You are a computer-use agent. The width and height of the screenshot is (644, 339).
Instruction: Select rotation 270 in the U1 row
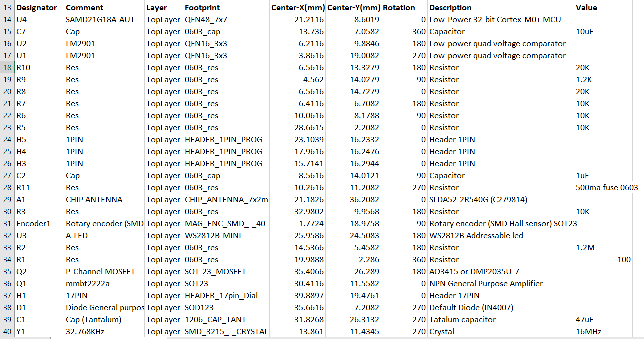(405, 56)
